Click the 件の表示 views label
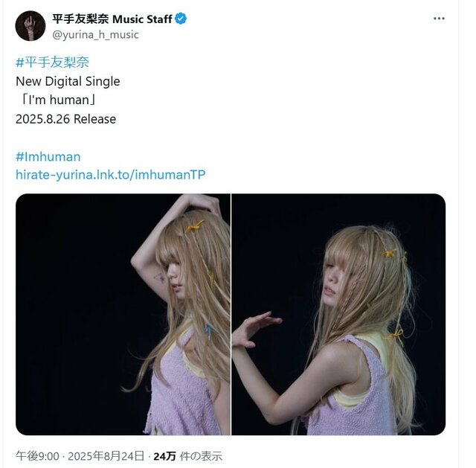This screenshot has width=476, height=468. pos(202,456)
